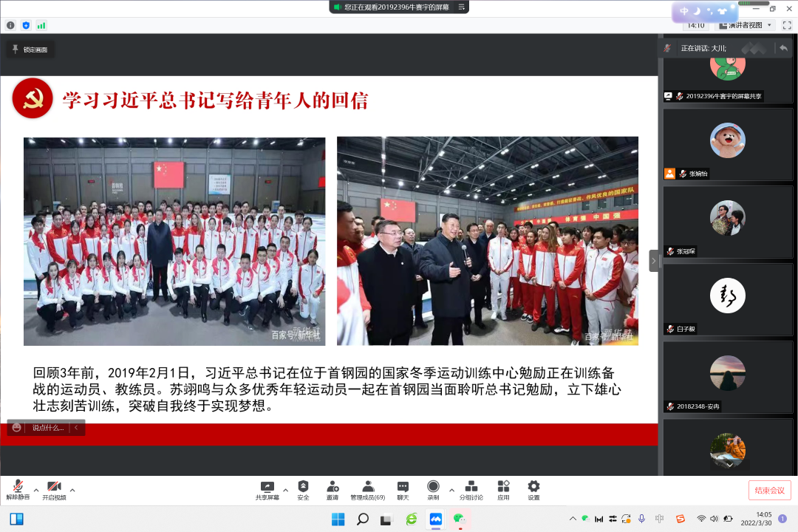Click the shirt skin icon on IME bar
798x532 pixels.
tap(722, 11)
